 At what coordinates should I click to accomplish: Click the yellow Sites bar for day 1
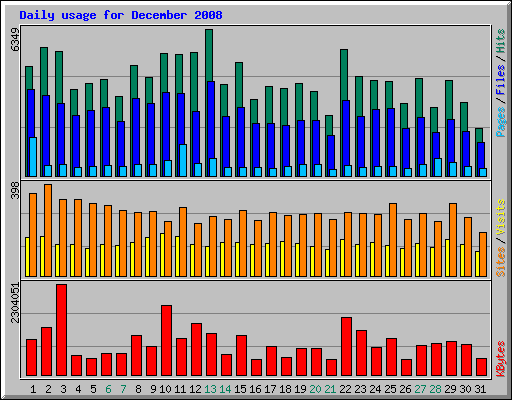click(27, 257)
